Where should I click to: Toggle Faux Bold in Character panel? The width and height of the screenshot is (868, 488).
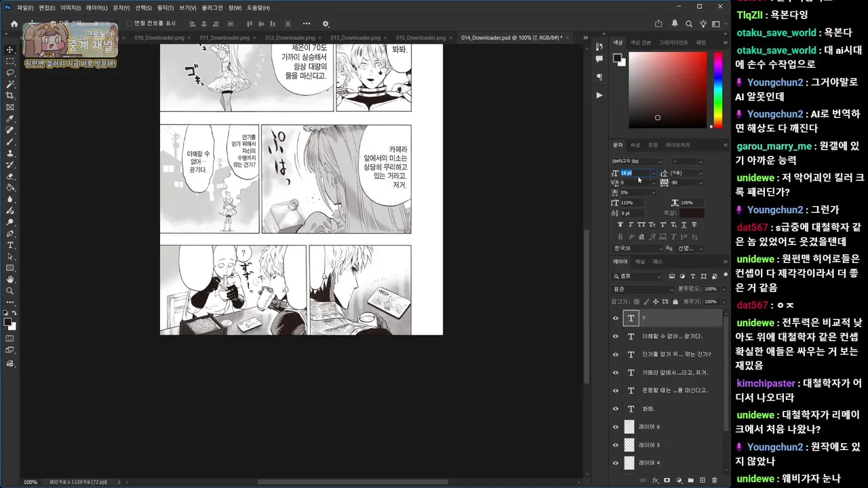point(620,224)
